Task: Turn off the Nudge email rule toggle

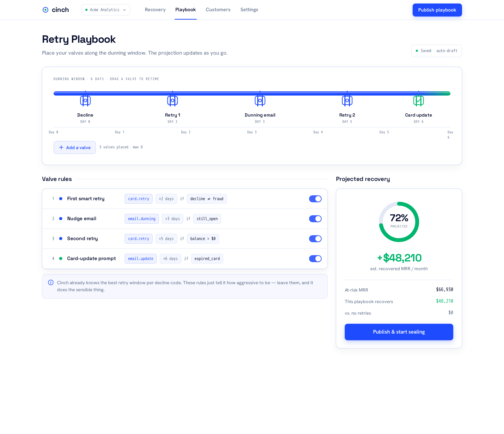Action: coord(315,219)
